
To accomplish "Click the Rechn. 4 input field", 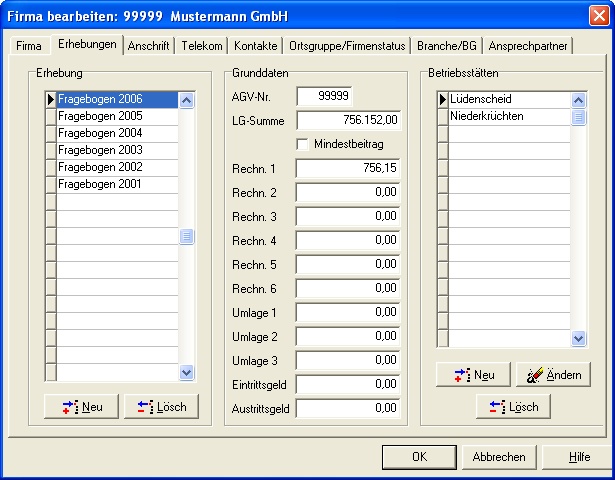I will pyautogui.click(x=348, y=240).
